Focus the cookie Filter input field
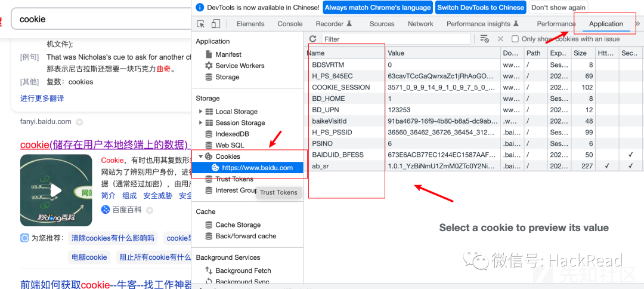The height and width of the screenshot is (289, 644). pyautogui.click(x=396, y=39)
